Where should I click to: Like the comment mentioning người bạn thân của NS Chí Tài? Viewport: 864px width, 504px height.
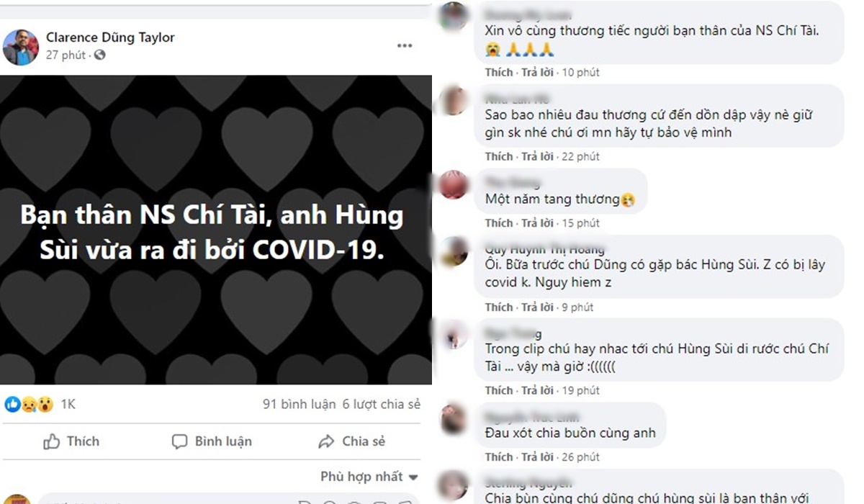[499, 72]
